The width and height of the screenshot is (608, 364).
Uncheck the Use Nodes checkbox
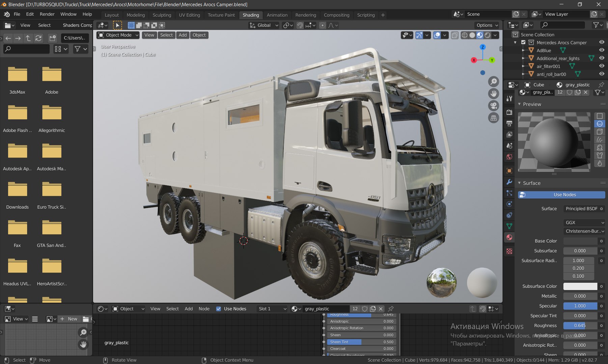219,309
